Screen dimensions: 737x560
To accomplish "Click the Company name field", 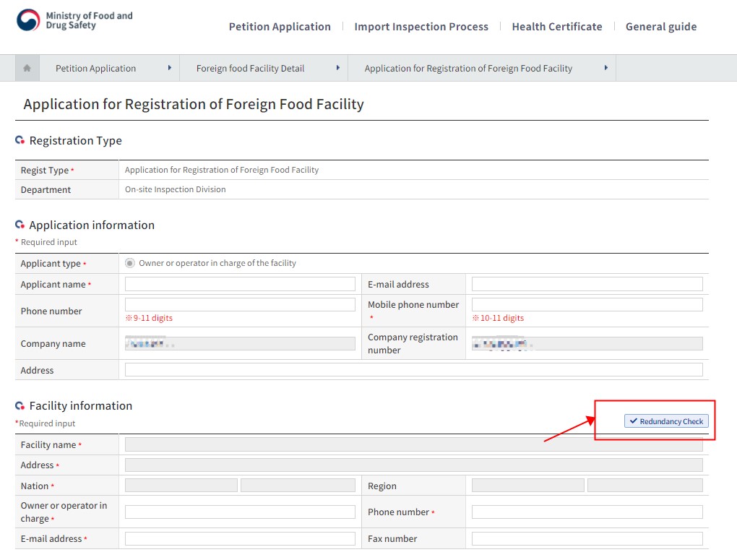I will click(240, 344).
